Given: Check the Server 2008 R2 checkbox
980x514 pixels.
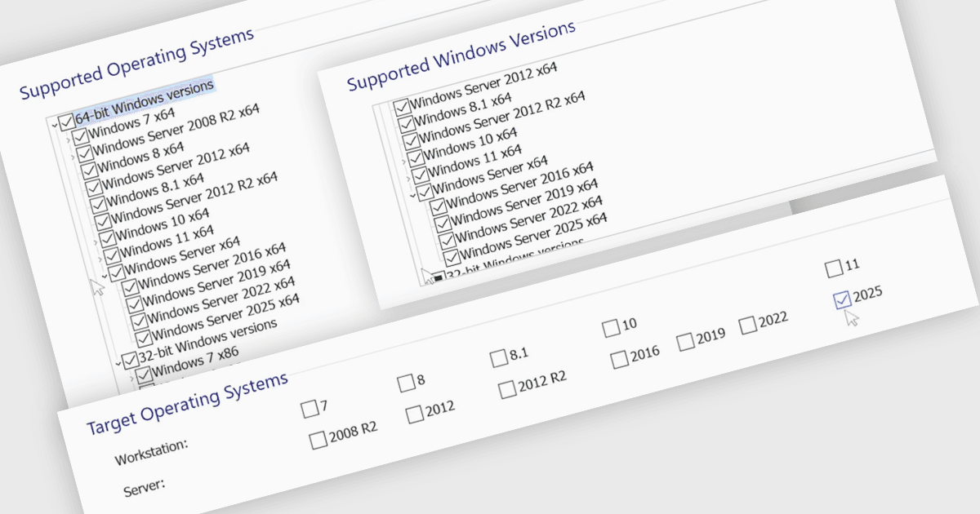Looking at the screenshot, I should coord(318,441).
